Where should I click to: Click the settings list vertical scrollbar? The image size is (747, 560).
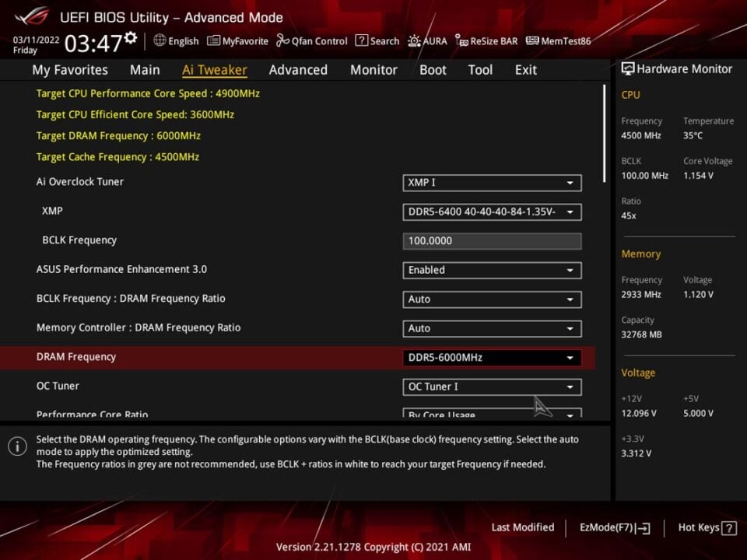(604, 133)
